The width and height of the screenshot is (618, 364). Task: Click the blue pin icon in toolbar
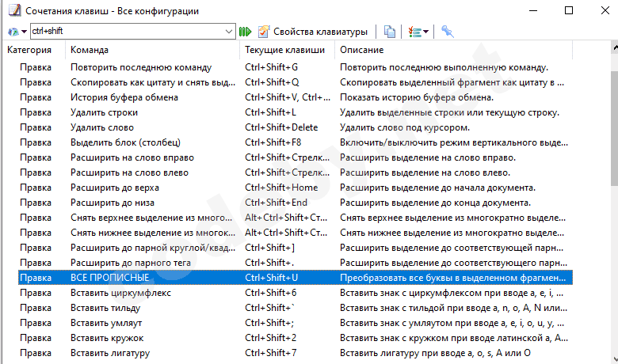coord(448,32)
